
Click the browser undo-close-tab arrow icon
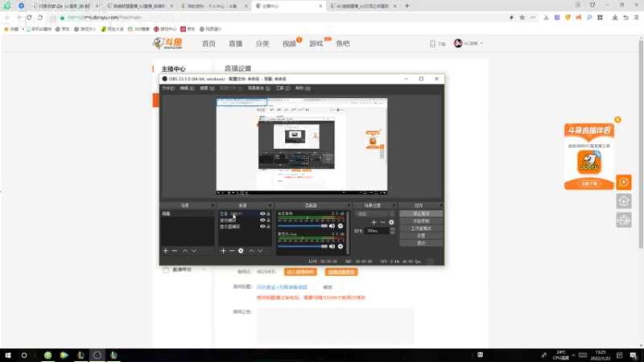click(626, 18)
